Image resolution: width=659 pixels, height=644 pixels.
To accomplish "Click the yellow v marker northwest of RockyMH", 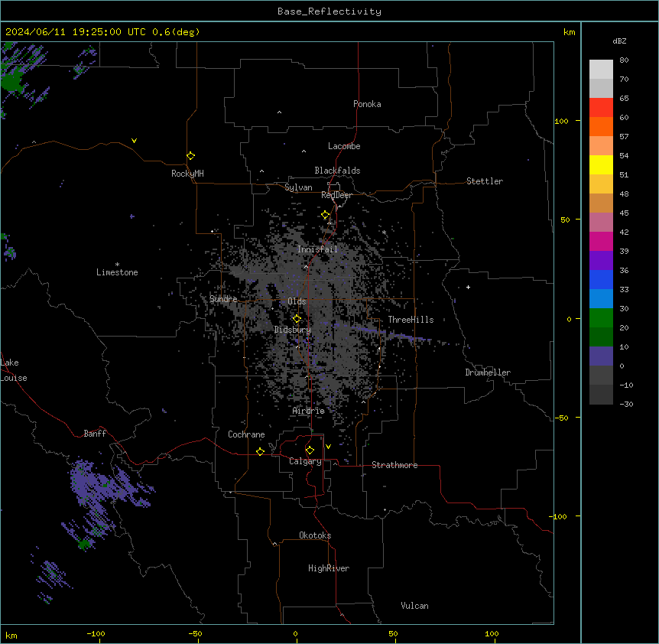I will point(134,141).
